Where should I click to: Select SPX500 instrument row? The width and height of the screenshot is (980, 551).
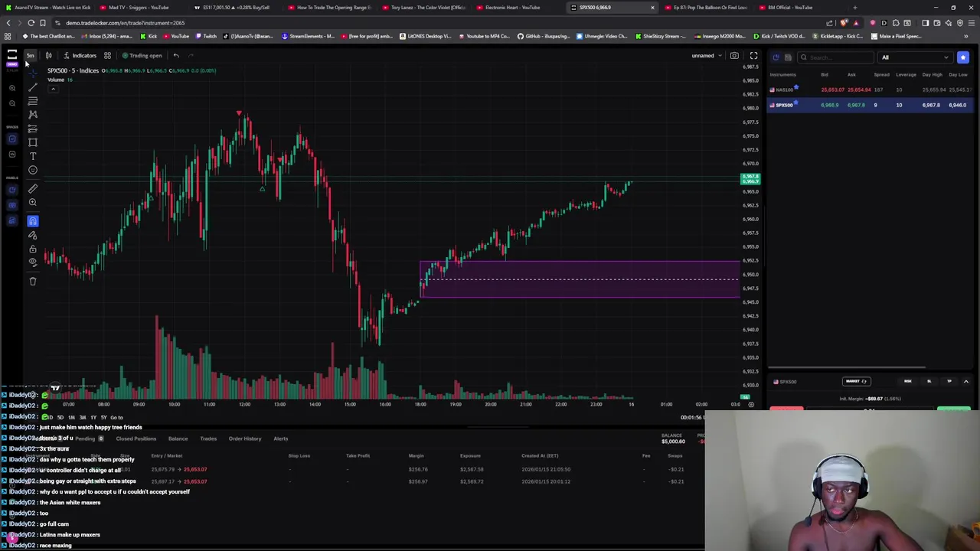(871, 105)
